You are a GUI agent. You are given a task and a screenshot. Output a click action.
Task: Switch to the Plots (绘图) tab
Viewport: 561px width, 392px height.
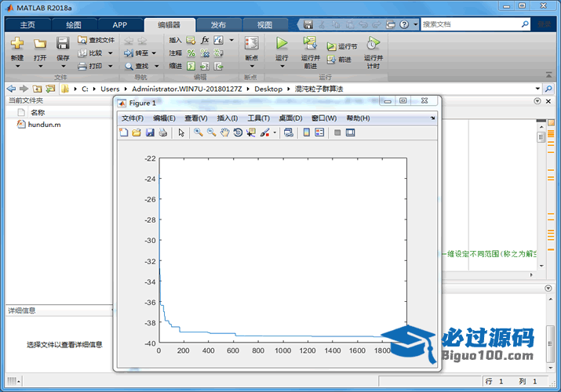pos(74,24)
